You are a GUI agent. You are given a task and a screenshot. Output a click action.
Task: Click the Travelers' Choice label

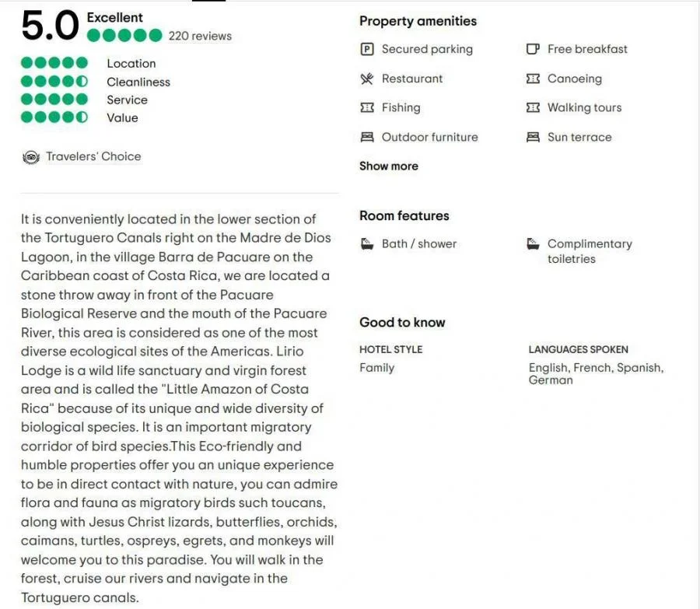[x=93, y=156]
